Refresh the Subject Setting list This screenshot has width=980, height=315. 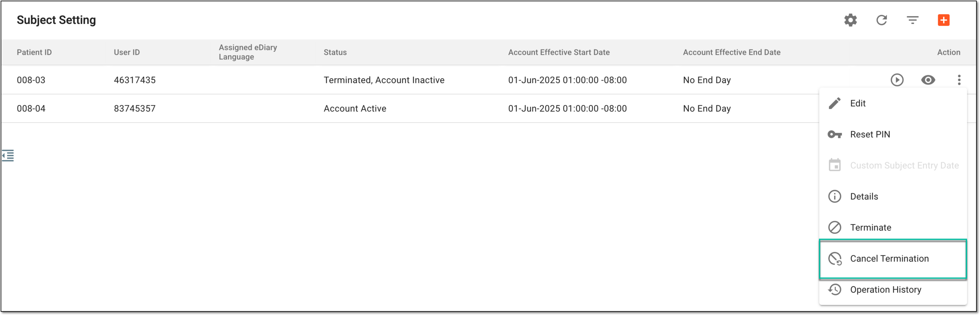882,20
